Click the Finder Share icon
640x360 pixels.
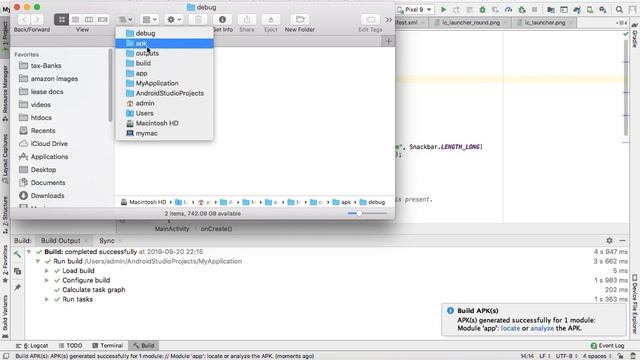click(247, 19)
